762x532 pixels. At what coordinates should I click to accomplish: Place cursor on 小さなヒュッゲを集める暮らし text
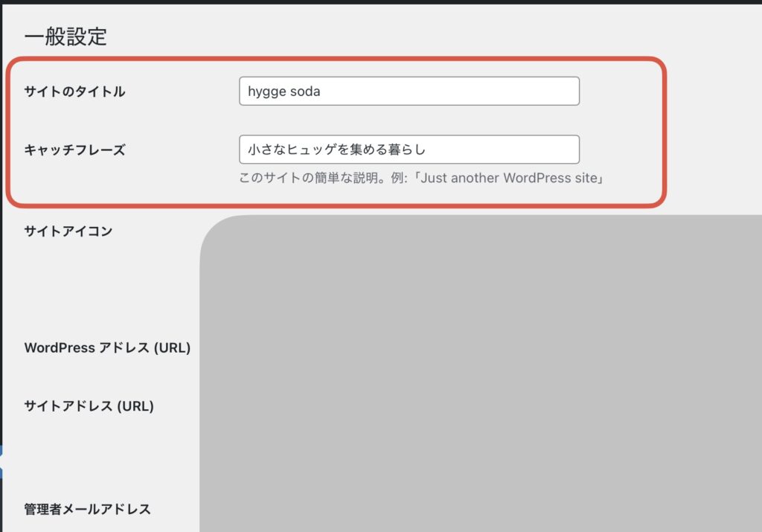click(x=336, y=150)
